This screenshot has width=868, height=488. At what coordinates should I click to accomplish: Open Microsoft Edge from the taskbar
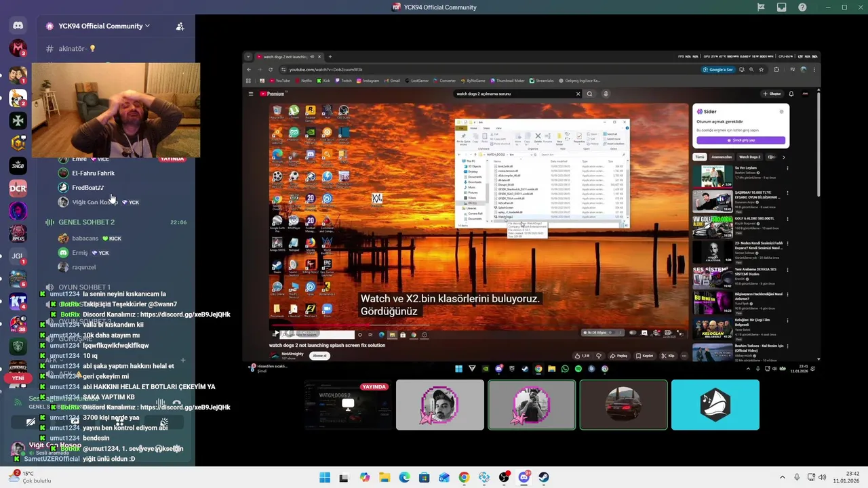(x=404, y=477)
